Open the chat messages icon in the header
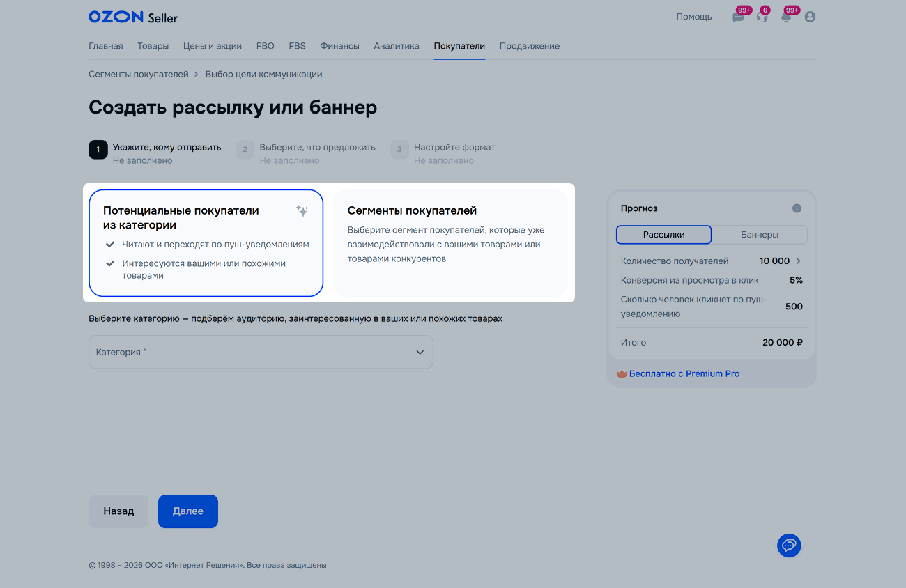This screenshot has width=906, height=588. tap(738, 17)
